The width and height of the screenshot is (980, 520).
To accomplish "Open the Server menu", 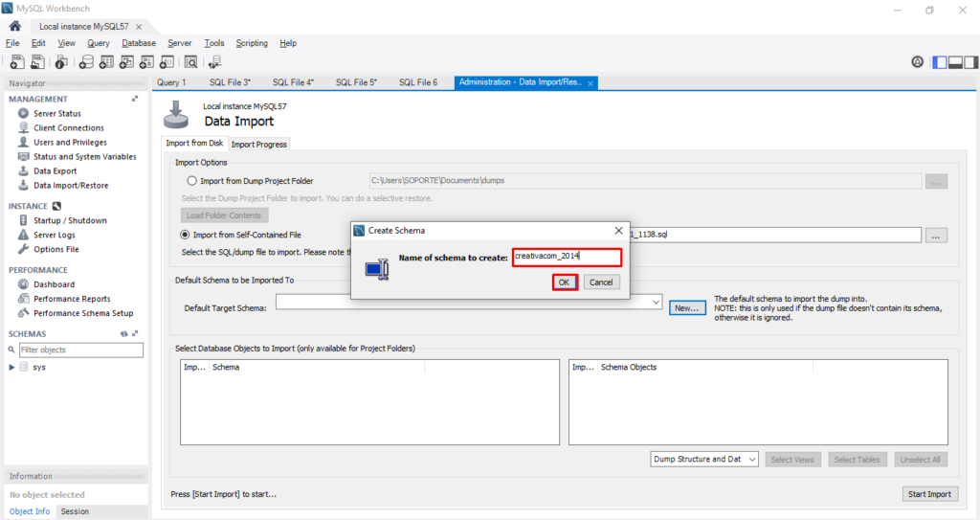I will click(179, 43).
